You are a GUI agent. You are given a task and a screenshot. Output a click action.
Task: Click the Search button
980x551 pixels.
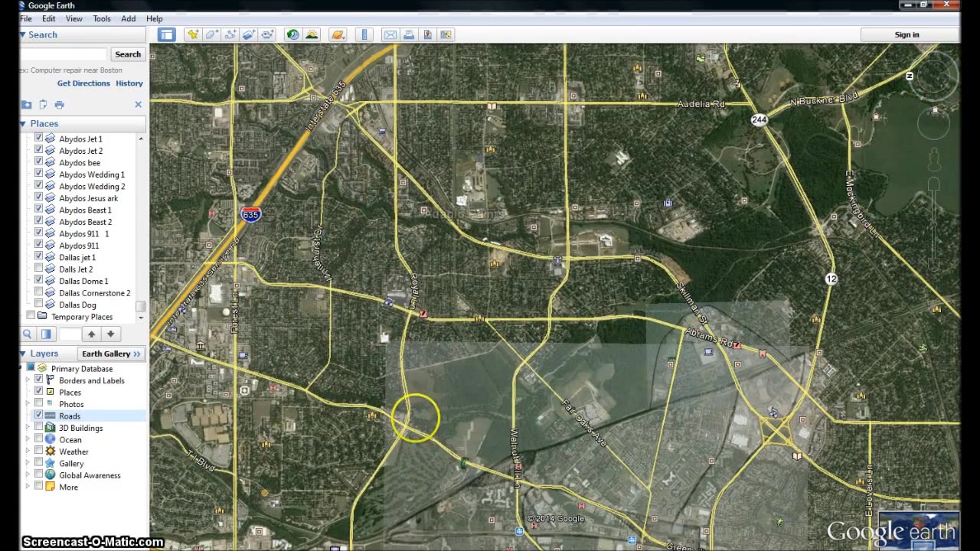pyautogui.click(x=128, y=54)
